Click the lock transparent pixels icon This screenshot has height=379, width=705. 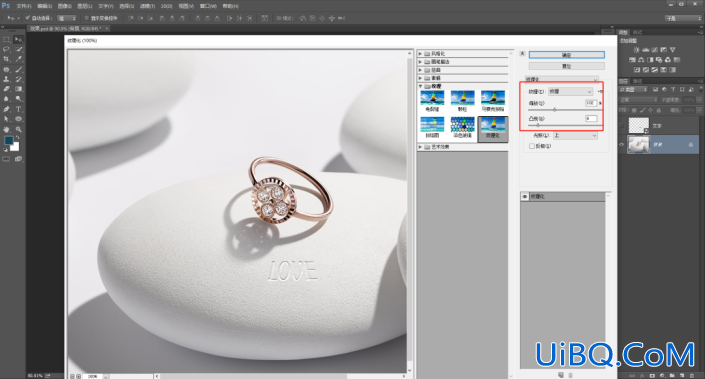(634, 110)
